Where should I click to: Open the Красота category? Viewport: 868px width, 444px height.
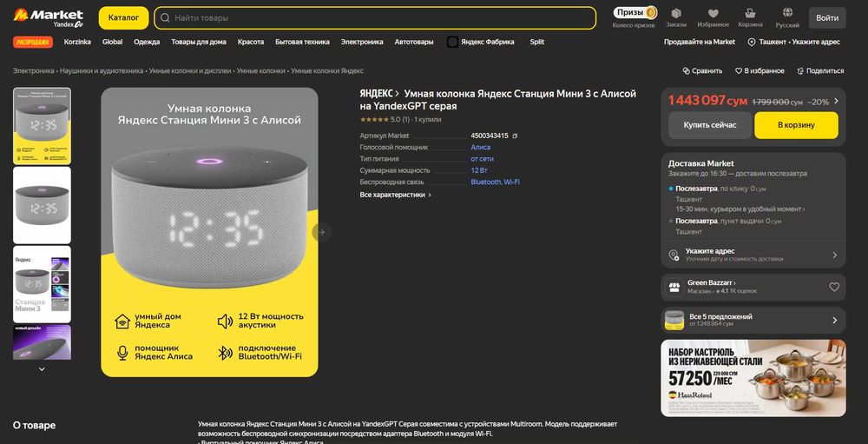(x=251, y=42)
